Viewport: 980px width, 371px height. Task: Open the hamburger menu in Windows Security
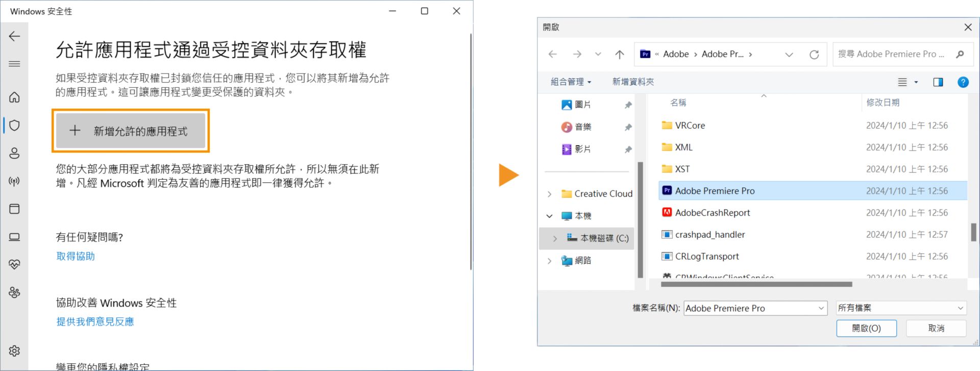pyautogui.click(x=14, y=64)
